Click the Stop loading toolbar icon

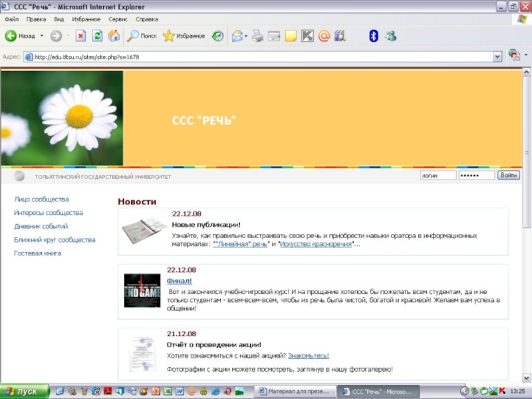[80, 36]
